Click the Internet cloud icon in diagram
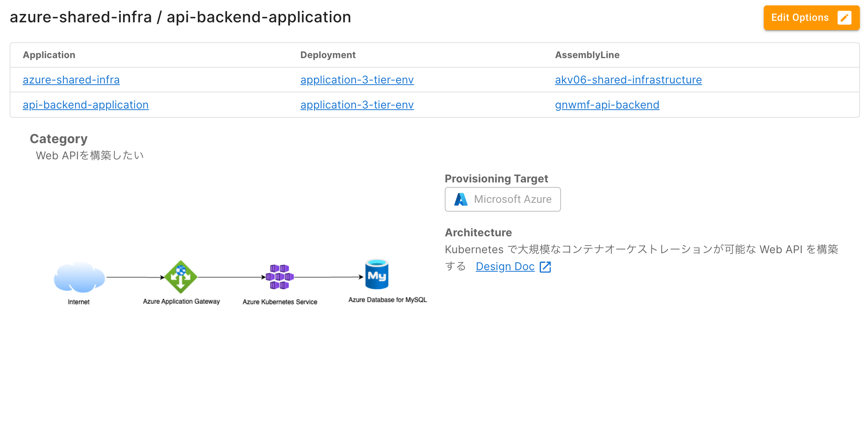The image size is (868, 421). coord(79,277)
